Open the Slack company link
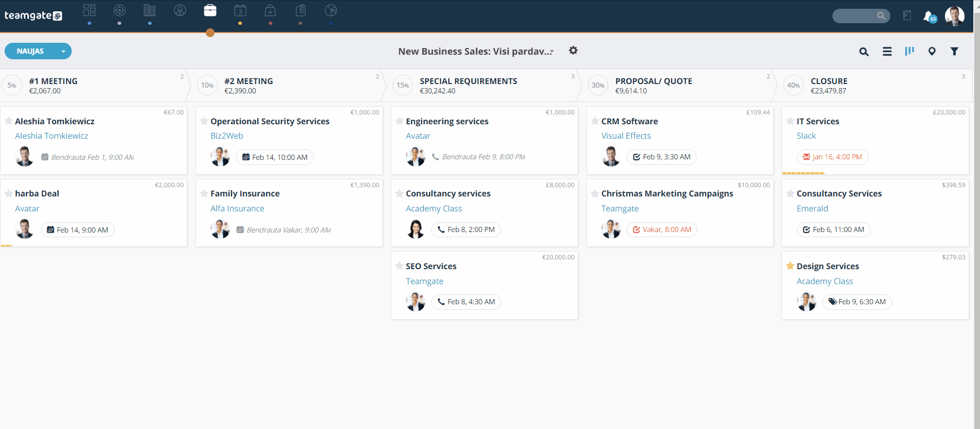The width and height of the screenshot is (980, 429). tap(806, 136)
